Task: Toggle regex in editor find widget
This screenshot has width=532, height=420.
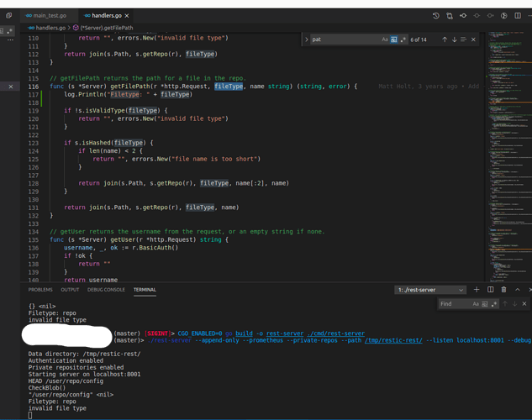Action: click(403, 39)
